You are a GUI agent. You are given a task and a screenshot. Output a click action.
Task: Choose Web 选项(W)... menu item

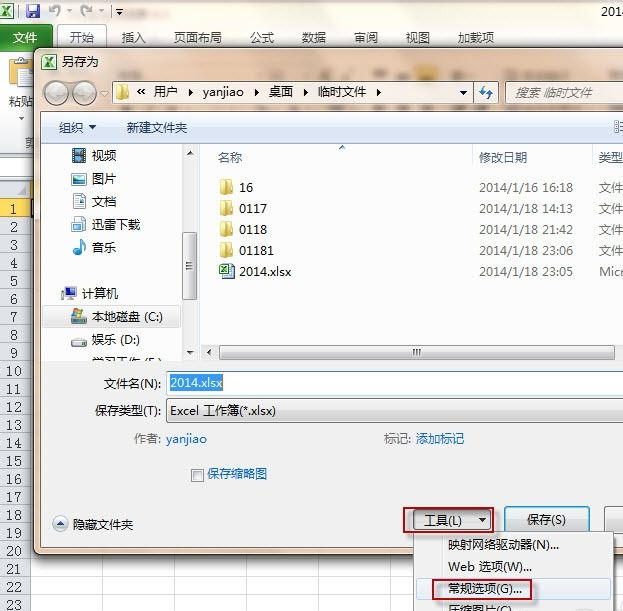click(x=513, y=567)
